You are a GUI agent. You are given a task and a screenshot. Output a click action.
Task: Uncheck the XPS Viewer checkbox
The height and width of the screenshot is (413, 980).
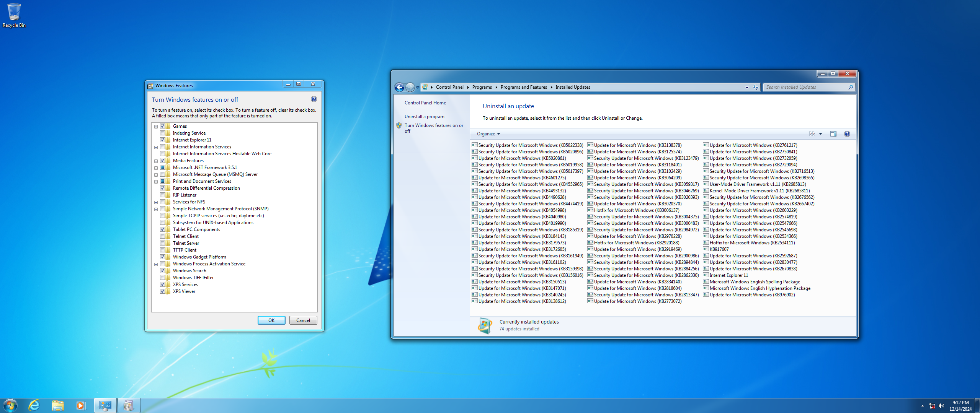click(x=162, y=291)
